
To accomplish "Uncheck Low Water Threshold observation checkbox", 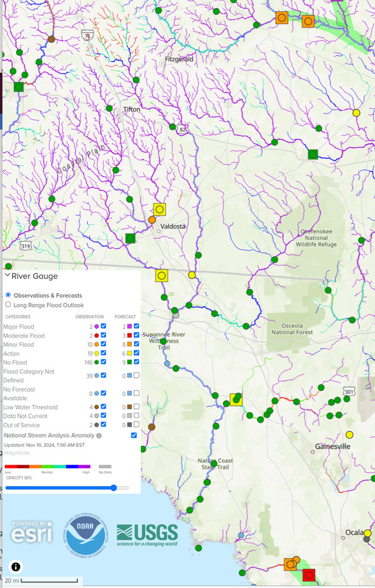I will [103, 407].
